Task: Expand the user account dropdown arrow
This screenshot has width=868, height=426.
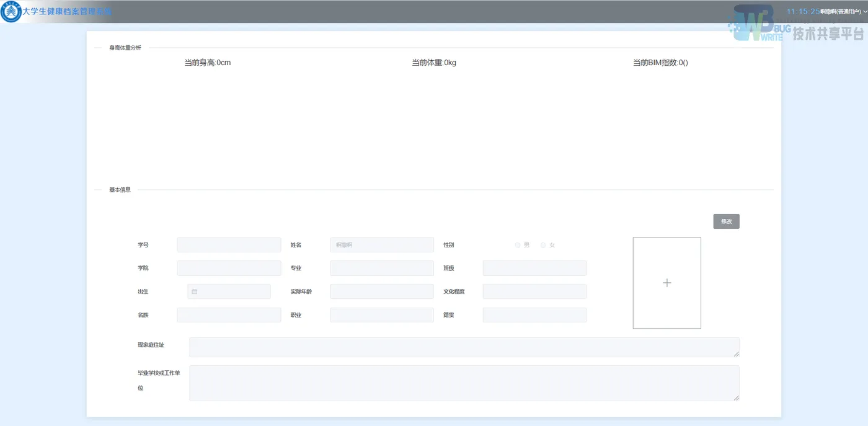Action: coord(865,12)
